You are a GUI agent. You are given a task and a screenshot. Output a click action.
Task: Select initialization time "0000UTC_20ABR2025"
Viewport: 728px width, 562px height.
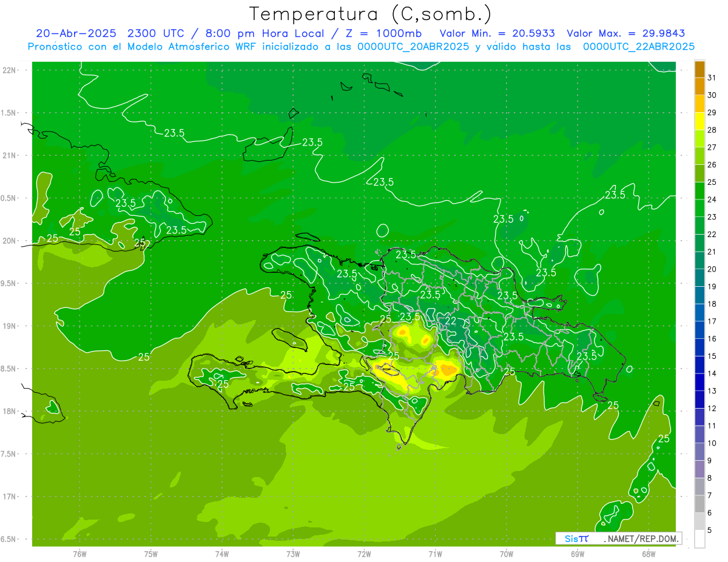pyautogui.click(x=413, y=47)
